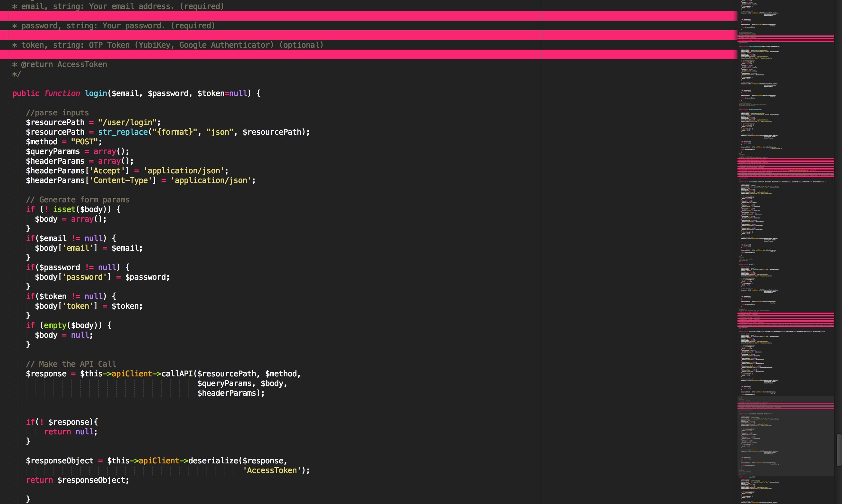Viewport: 842px width, 504px height.
Task: Click the Generate form params comment
Action: (77, 200)
